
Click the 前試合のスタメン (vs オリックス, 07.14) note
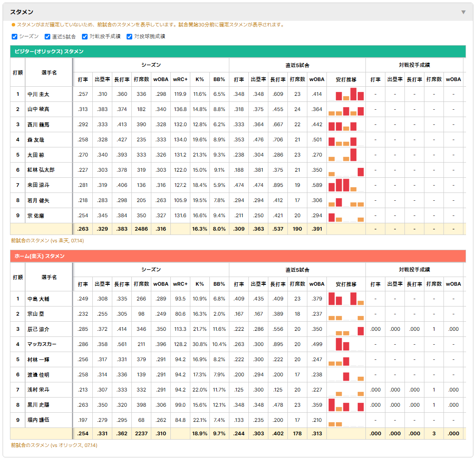tap(54, 445)
